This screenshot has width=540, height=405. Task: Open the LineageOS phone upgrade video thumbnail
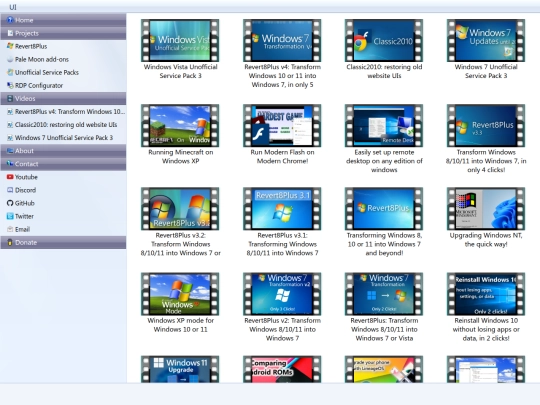[384, 369]
